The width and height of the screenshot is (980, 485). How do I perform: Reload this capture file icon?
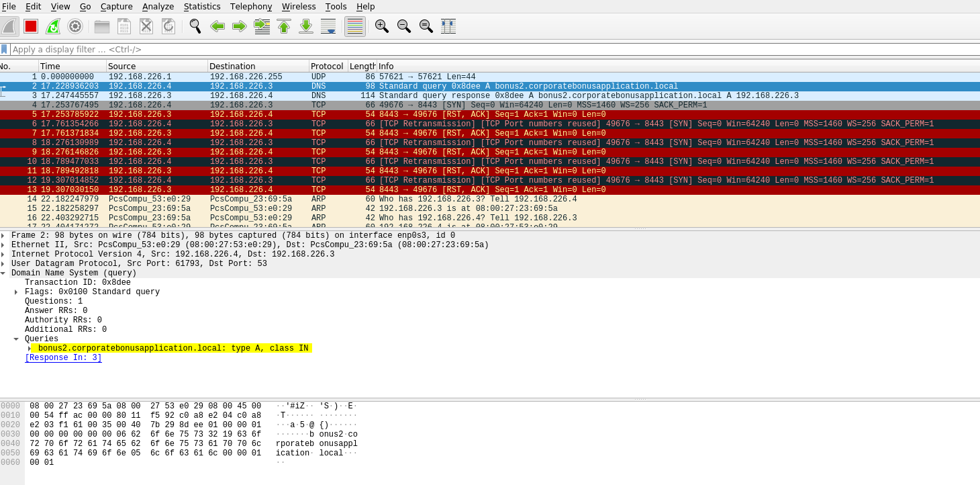tap(168, 26)
